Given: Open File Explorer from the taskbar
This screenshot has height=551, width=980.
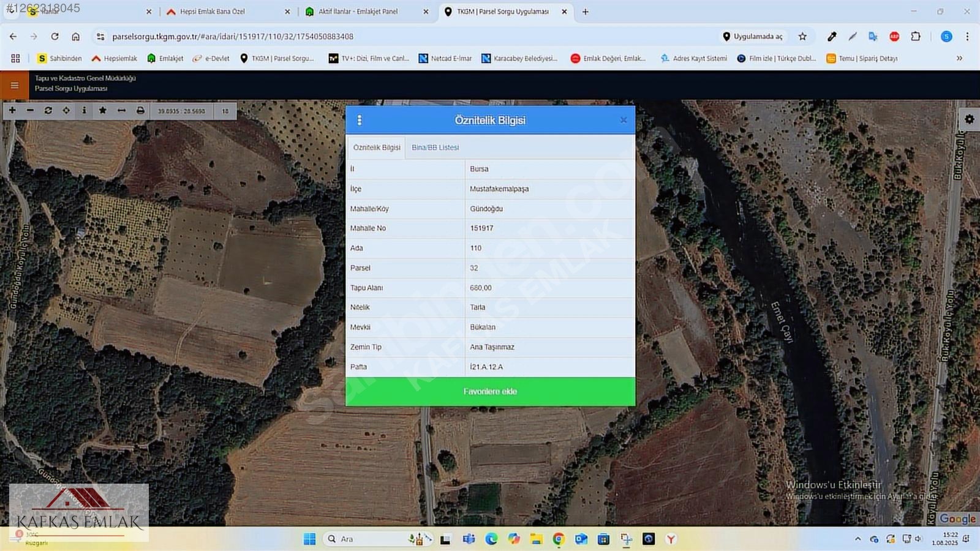Looking at the screenshot, I should 536,539.
